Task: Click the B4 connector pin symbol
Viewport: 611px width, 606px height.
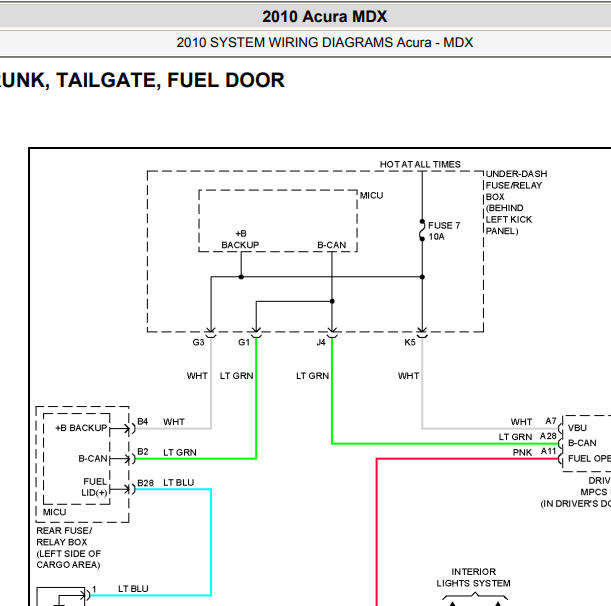Action: tap(129, 429)
